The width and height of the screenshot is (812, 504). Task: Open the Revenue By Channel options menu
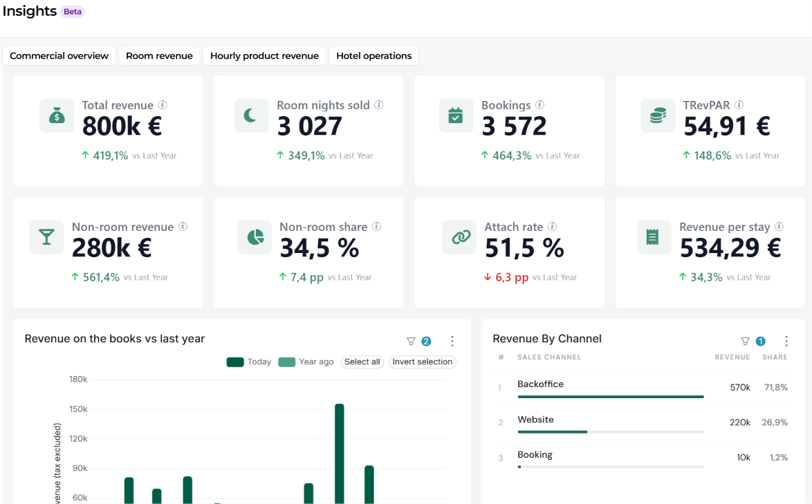pyautogui.click(x=786, y=341)
